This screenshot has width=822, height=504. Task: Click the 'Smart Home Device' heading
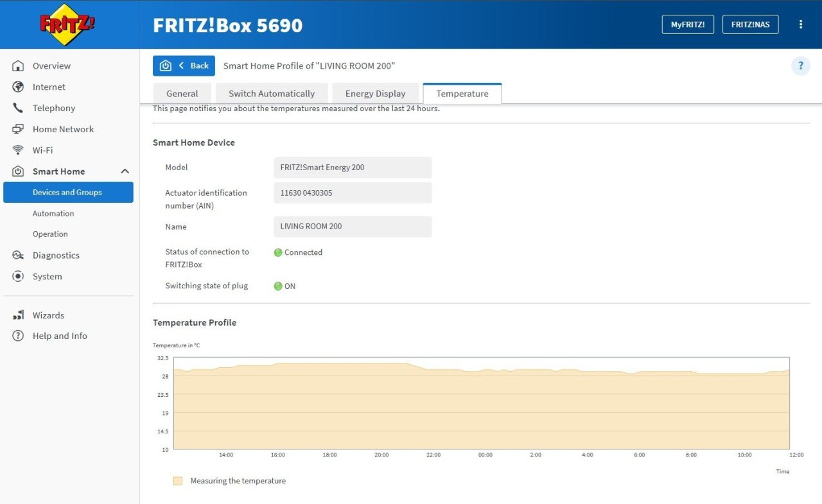194,143
